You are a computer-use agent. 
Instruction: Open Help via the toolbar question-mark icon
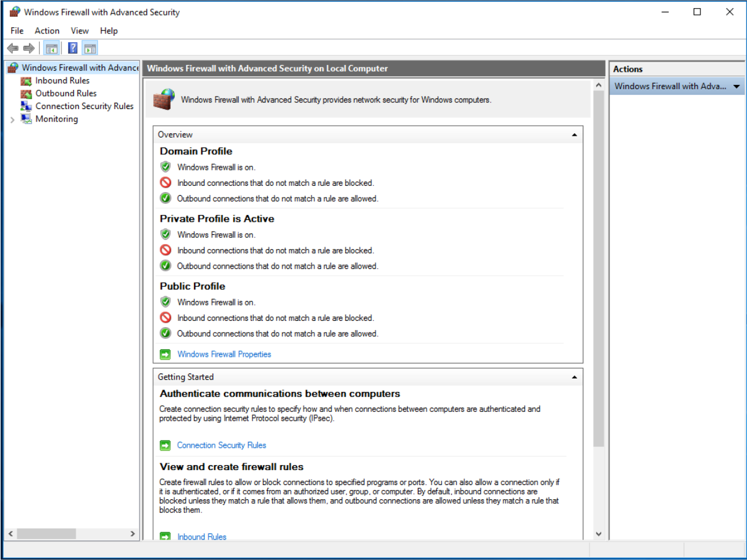tap(73, 48)
